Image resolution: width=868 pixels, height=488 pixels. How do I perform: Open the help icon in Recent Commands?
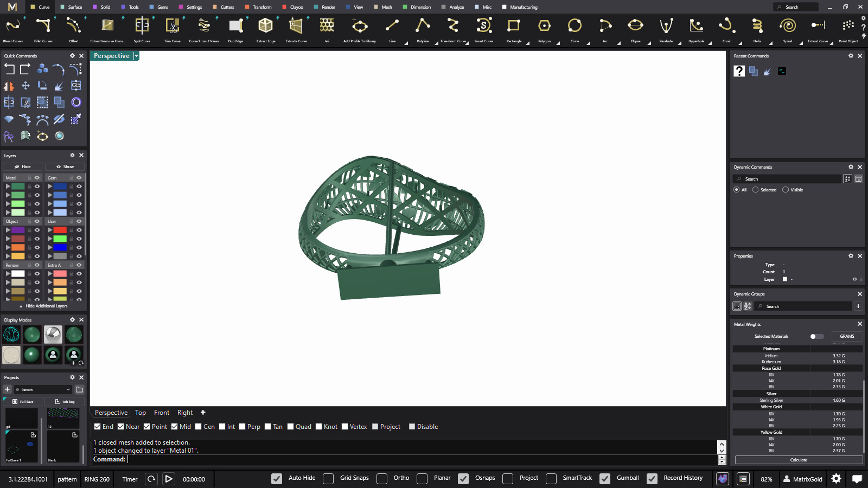pyautogui.click(x=739, y=71)
